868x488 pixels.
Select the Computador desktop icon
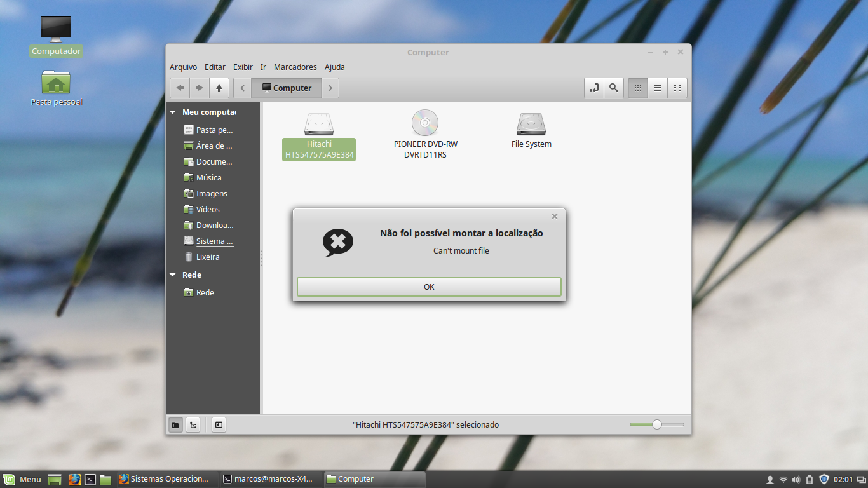(x=56, y=36)
